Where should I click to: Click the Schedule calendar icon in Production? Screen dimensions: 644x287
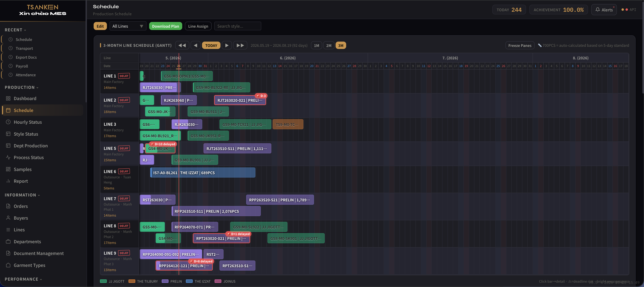[8, 110]
